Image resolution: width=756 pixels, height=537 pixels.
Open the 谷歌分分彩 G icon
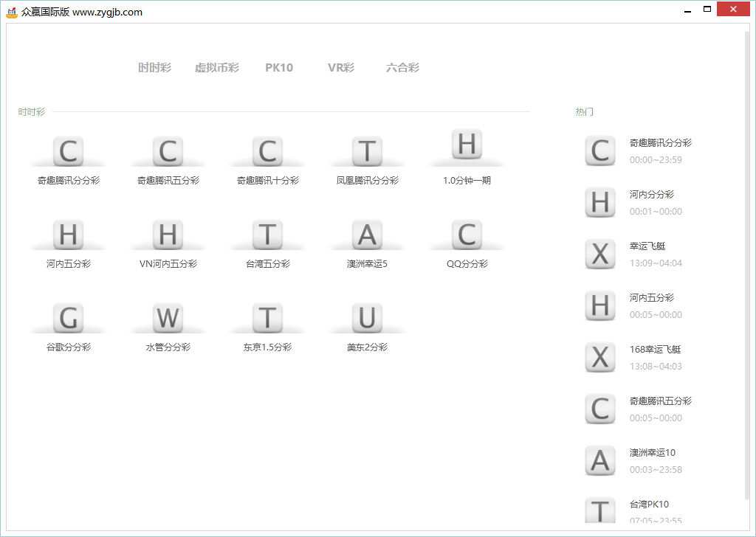point(68,318)
